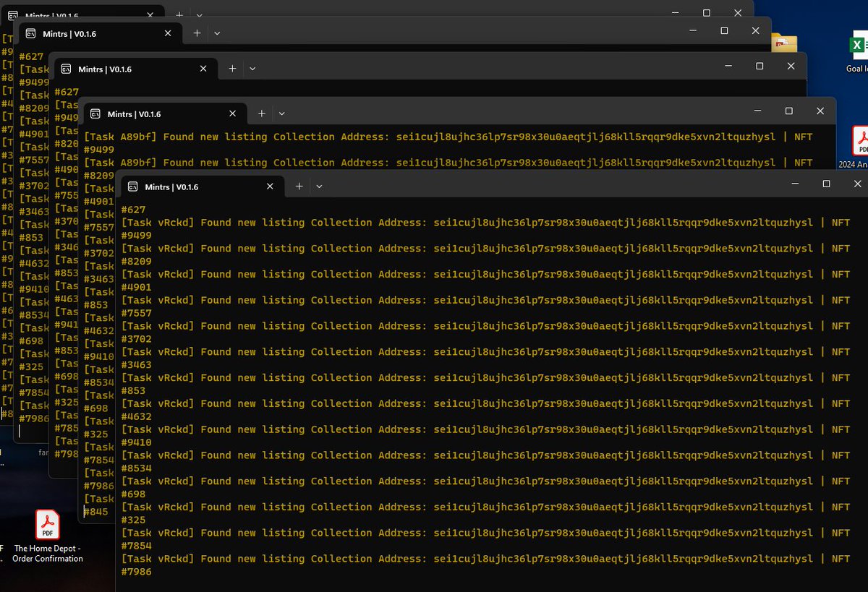The width and height of the screenshot is (868, 592).
Task: Open a new tab in the middle Mintrs window
Action: 232,69
